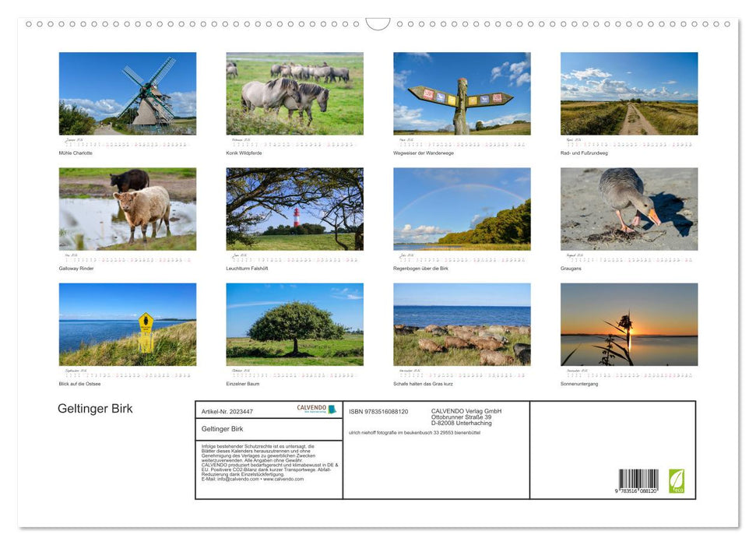Open the yellow Blick auf die Ostsee marker photo

coord(127,323)
